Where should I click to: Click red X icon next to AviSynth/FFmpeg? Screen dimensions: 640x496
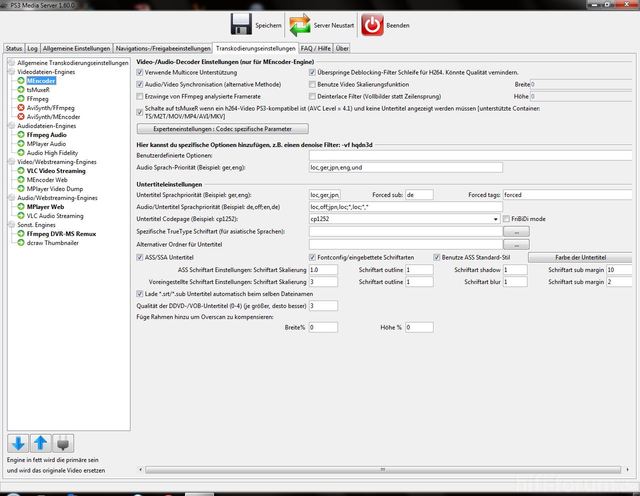click(x=21, y=107)
